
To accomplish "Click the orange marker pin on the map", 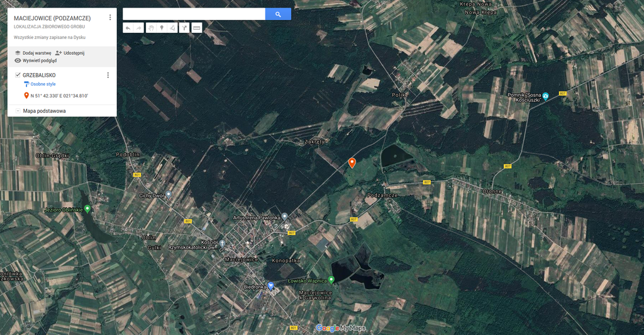I will [x=352, y=162].
